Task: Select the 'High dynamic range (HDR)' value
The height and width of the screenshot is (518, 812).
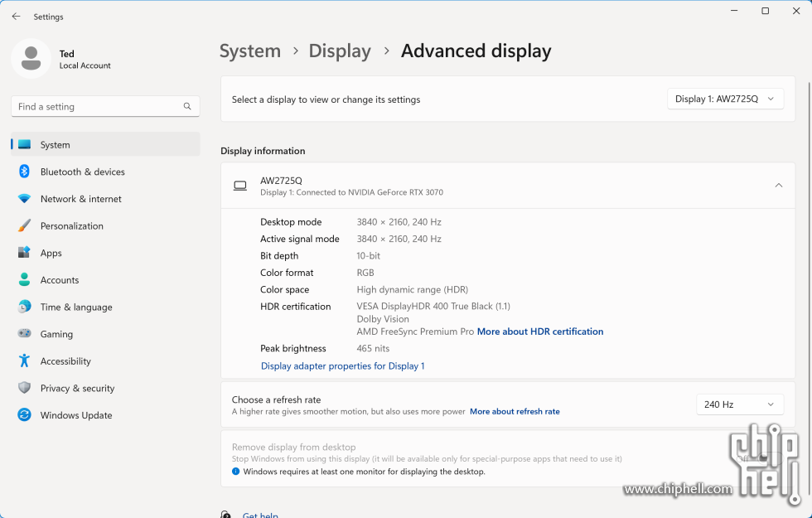Action: pyautogui.click(x=413, y=289)
